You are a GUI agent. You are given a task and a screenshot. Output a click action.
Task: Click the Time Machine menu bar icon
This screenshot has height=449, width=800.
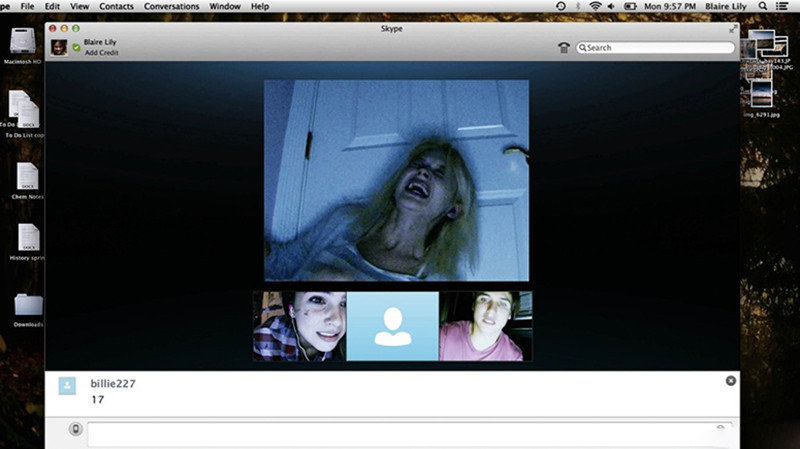tap(561, 6)
